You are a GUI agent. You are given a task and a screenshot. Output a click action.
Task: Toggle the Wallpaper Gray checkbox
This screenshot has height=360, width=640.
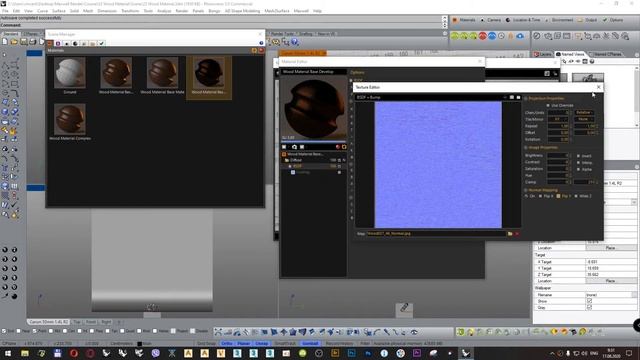[x=589, y=307]
